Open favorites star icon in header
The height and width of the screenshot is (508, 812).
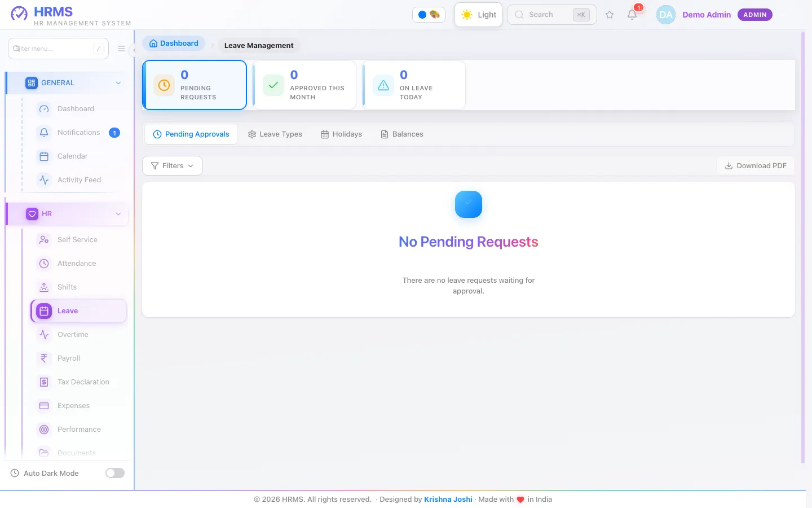click(x=610, y=15)
